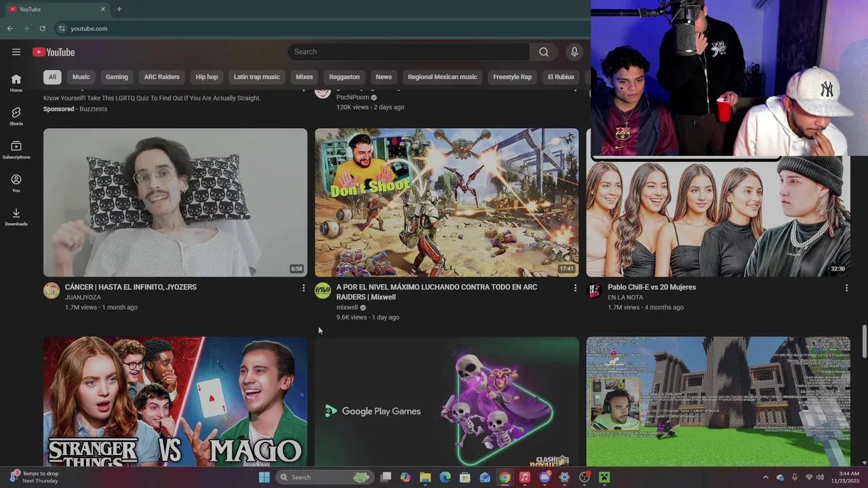Open options menu for Pablo Chill-E video
This screenshot has height=488, width=868.
[846, 288]
